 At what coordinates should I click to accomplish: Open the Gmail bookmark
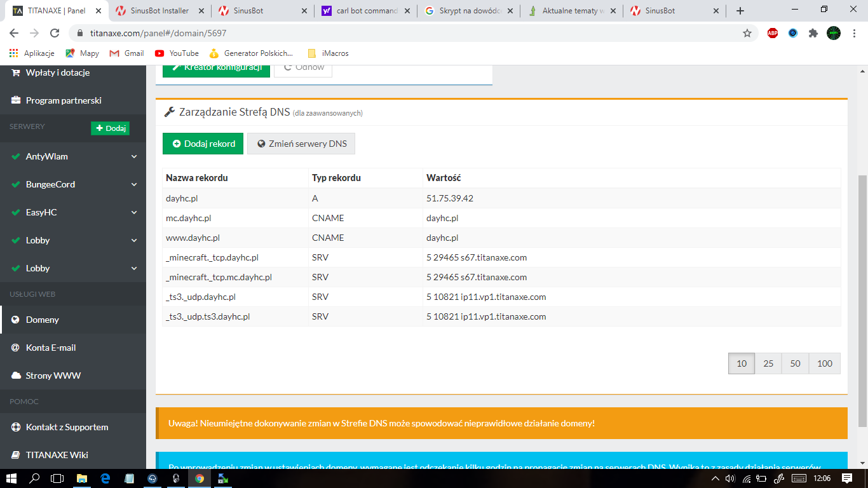pyautogui.click(x=127, y=53)
